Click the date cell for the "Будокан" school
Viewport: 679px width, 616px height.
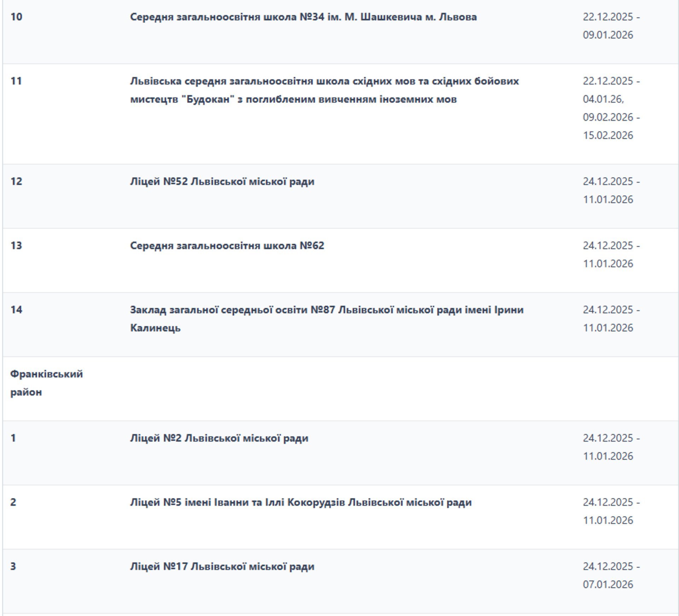[x=611, y=108]
